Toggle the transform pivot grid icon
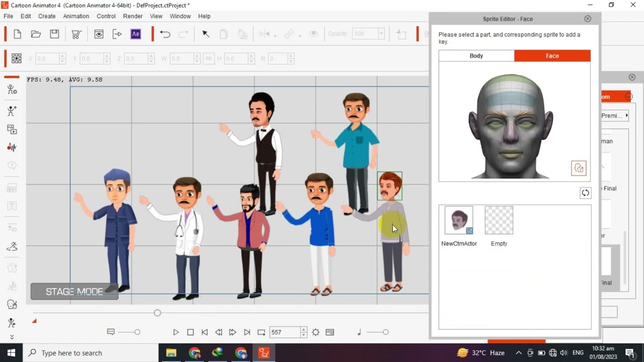The image size is (644, 362). click(16, 59)
